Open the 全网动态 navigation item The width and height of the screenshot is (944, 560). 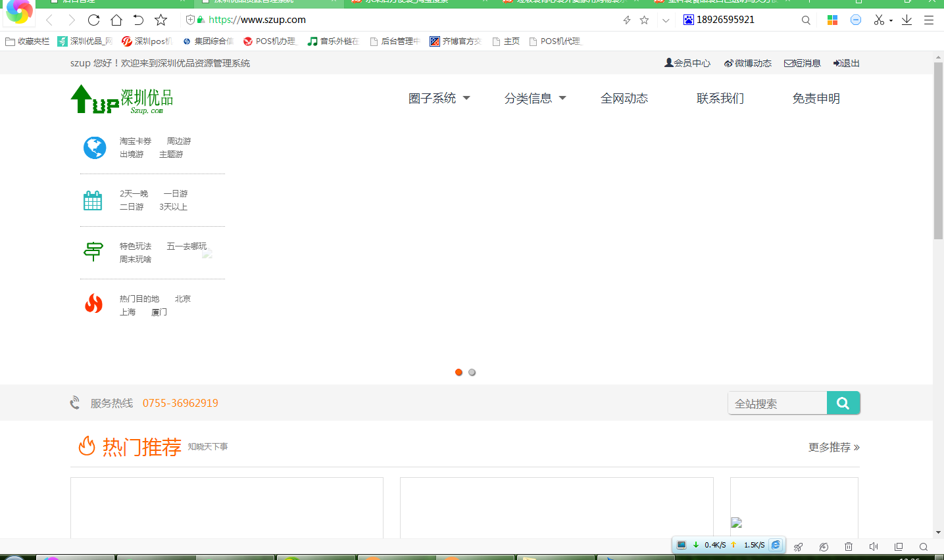624,99
